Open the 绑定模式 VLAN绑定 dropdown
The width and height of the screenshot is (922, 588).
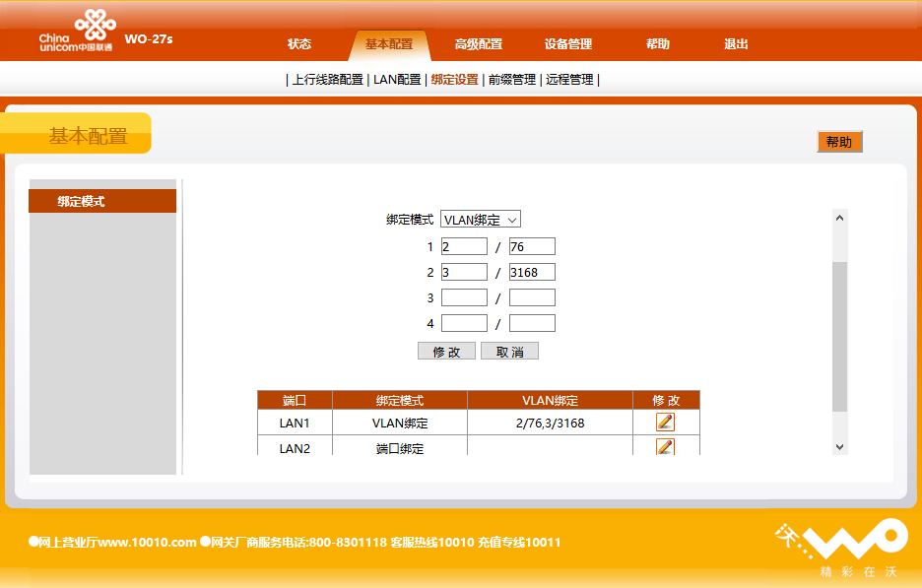coord(481,220)
